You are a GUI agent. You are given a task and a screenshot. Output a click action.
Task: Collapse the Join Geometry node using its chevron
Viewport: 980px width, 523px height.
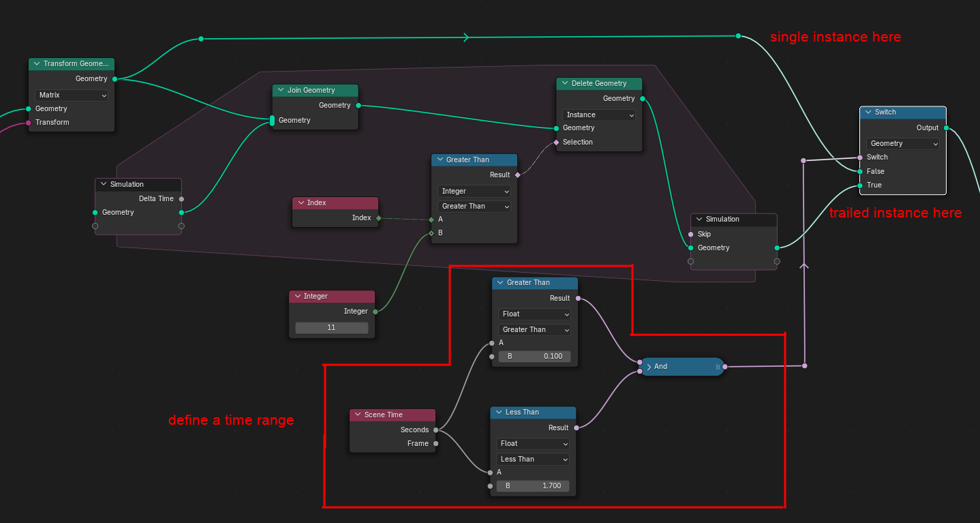coord(280,90)
